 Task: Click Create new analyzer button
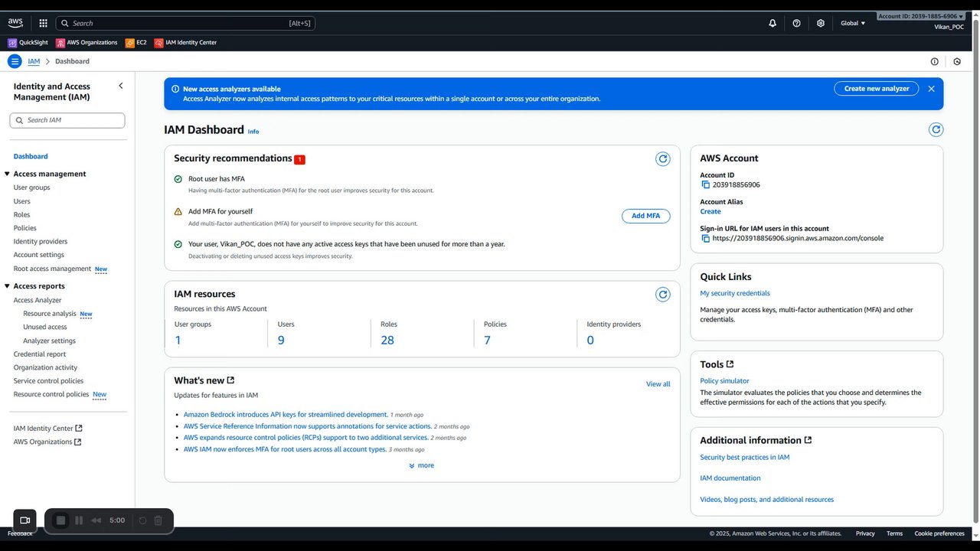coord(877,89)
